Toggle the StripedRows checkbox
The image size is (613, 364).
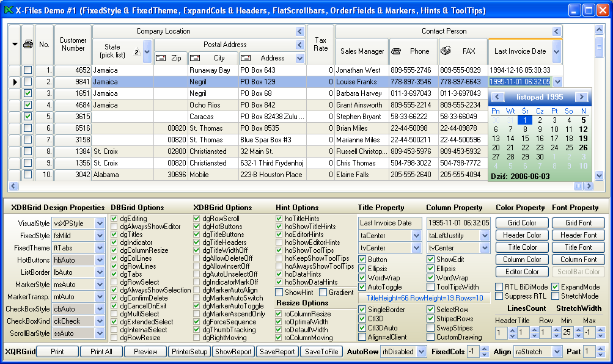pyautogui.click(x=431, y=319)
